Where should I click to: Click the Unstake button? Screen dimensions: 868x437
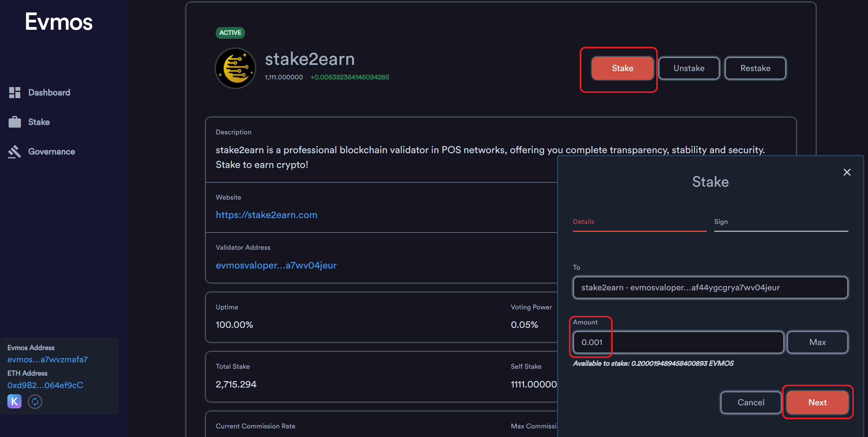689,68
